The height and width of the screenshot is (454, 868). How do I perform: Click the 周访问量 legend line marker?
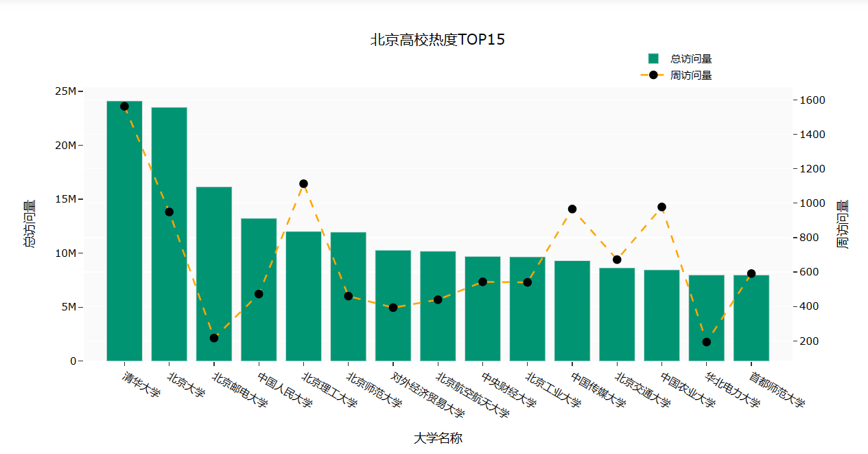[653, 76]
